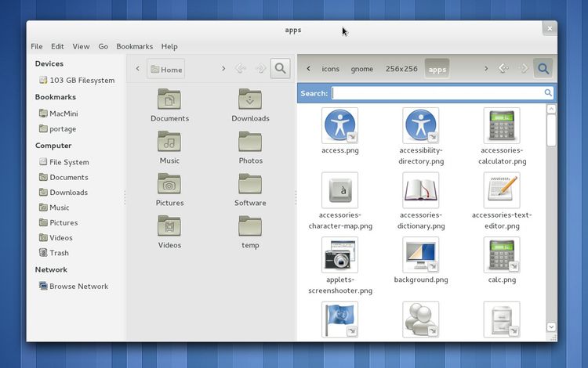The width and height of the screenshot is (588, 368).
Task: Go to 256x256 path segment
Action: [x=401, y=69]
